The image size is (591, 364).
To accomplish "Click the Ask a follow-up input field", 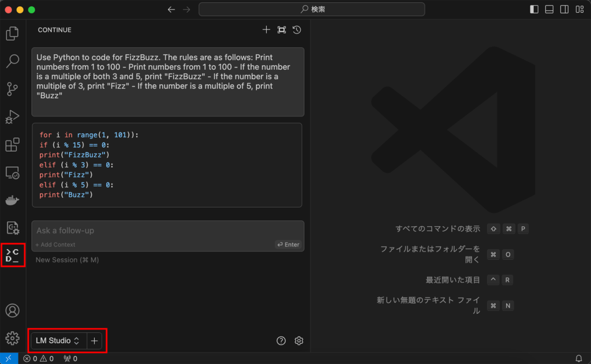I will [167, 230].
